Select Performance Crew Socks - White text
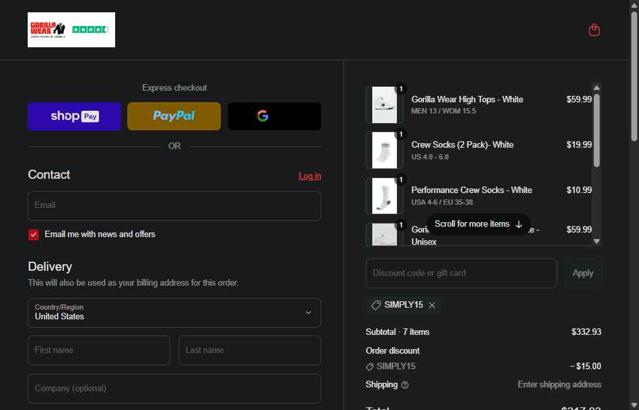The width and height of the screenshot is (639, 410). pos(472,190)
